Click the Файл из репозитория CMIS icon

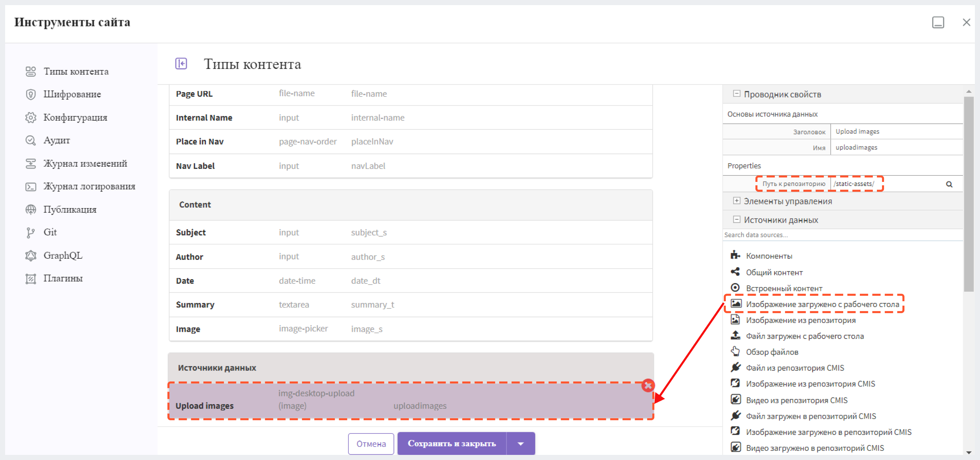pos(735,367)
